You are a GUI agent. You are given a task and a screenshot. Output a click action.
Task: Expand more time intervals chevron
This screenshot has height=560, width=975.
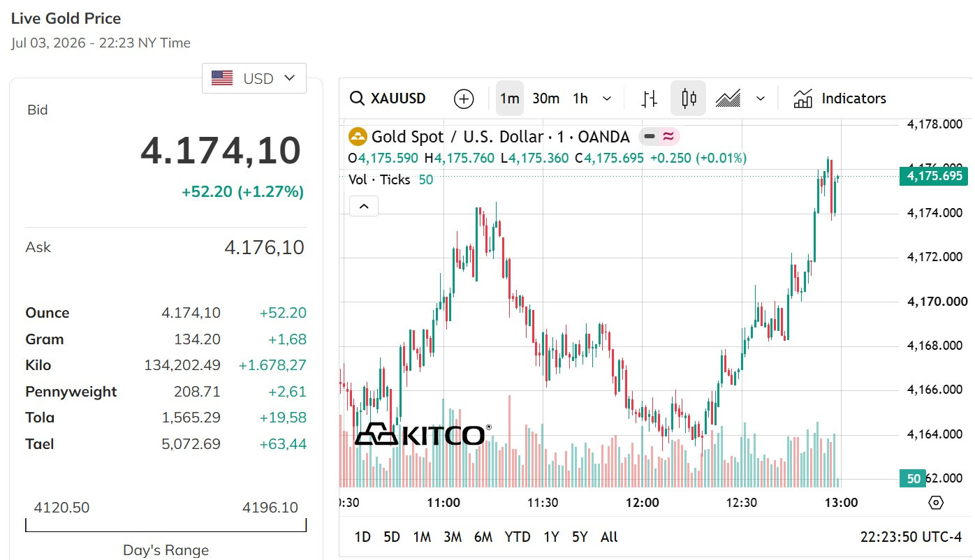(x=607, y=98)
